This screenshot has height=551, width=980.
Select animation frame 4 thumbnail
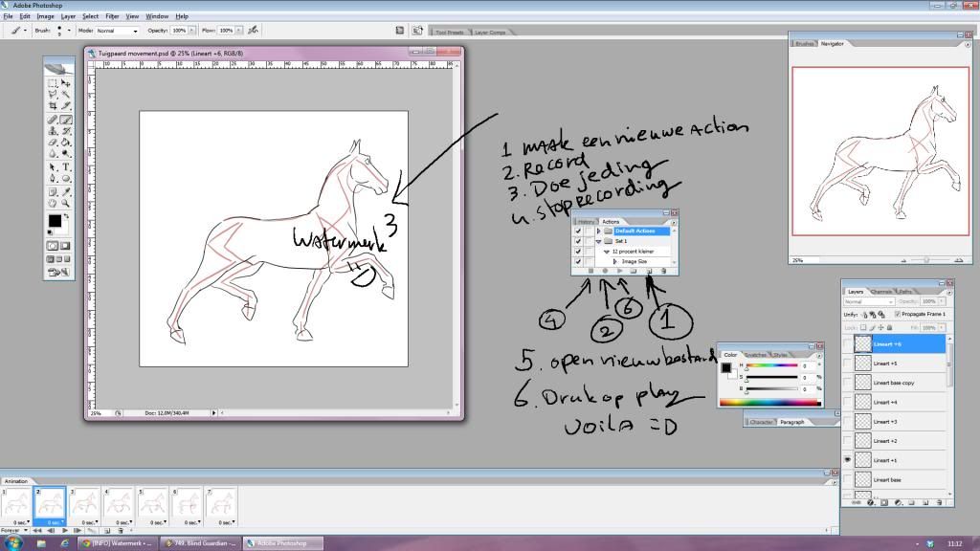tap(119, 503)
